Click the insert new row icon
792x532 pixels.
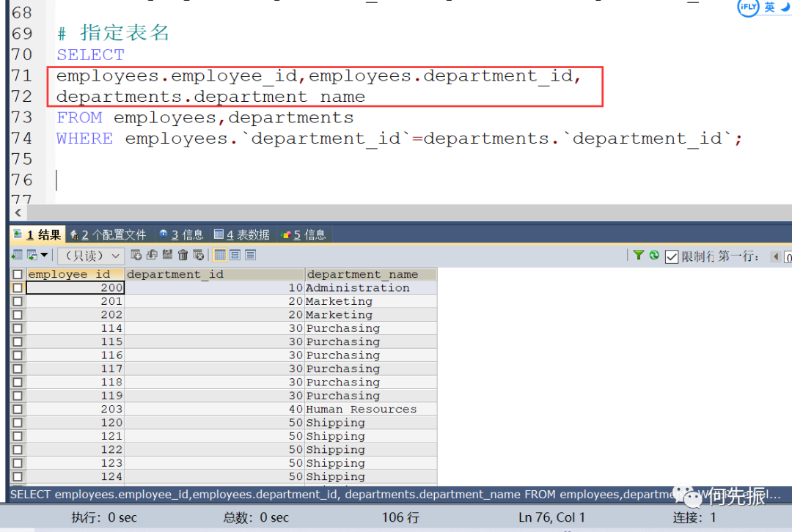tap(136, 255)
